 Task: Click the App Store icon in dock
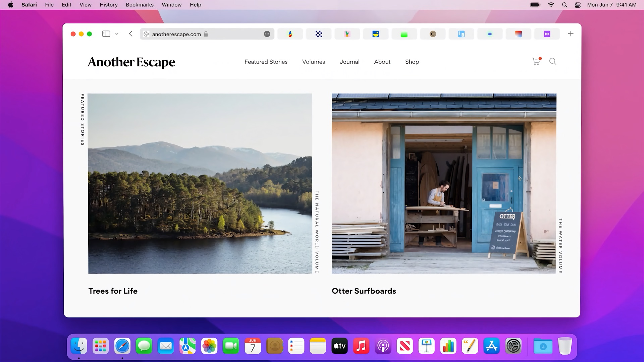(x=491, y=346)
